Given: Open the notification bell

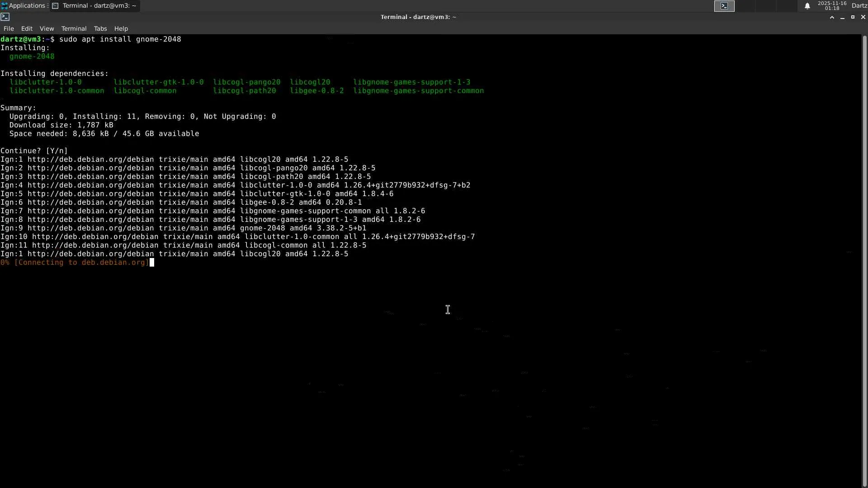Looking at the screenshot, I should (x=807, y=6).
